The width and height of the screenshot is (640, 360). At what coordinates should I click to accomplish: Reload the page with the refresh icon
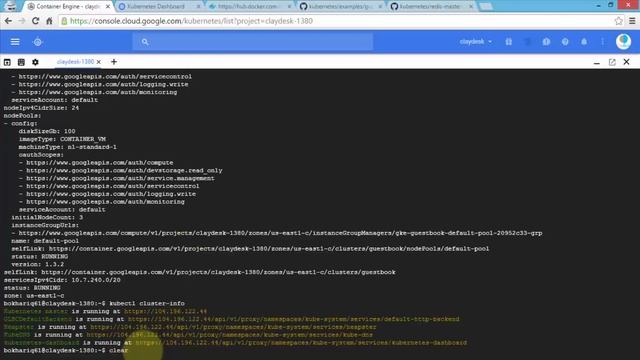(x=36, y=21)
